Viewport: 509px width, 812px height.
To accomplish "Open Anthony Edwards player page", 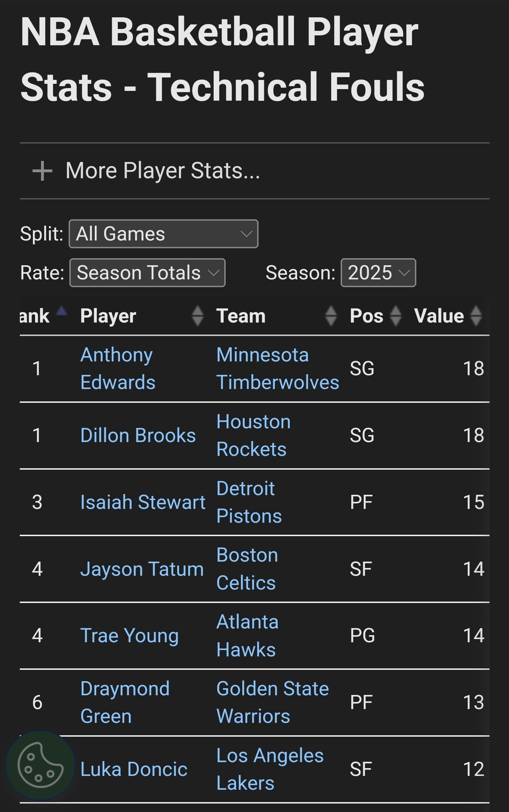I will 117,369.
